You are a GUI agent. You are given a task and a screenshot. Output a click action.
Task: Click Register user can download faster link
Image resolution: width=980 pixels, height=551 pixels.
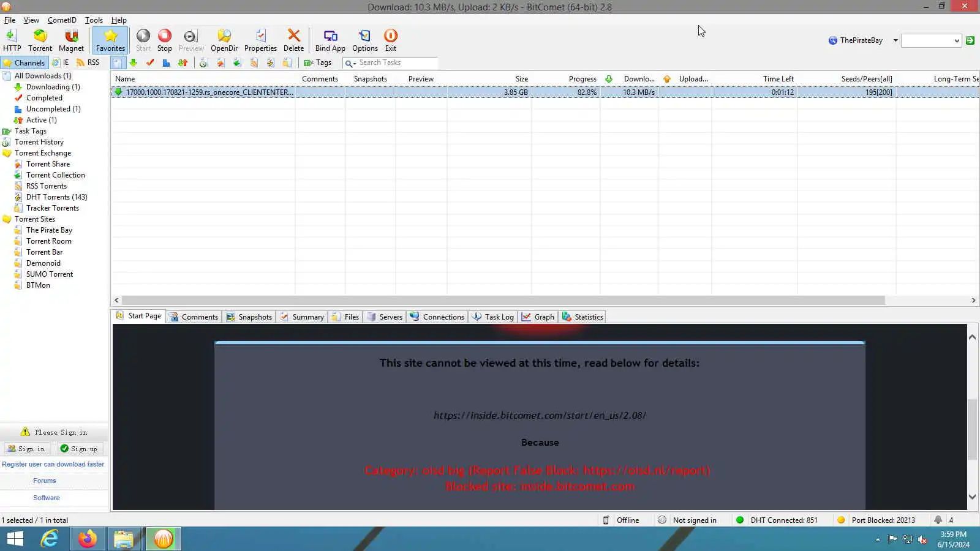point(53,464)
